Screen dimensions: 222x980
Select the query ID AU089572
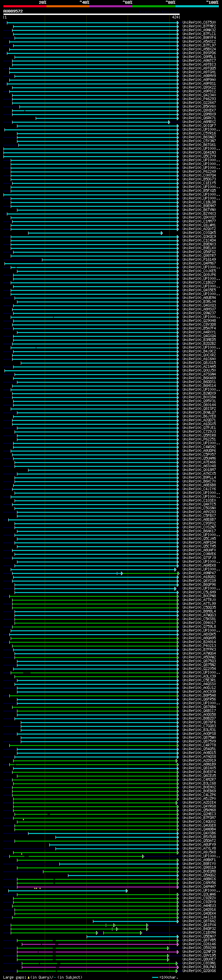point(13,11)
